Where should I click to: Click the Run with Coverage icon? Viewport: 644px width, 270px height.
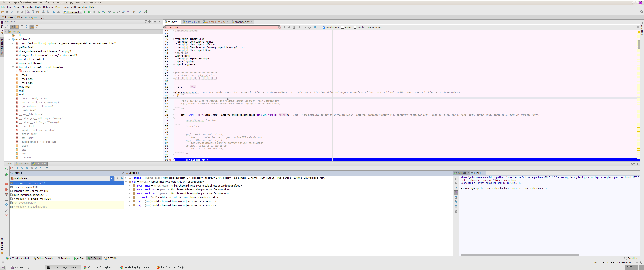point(94,12)
